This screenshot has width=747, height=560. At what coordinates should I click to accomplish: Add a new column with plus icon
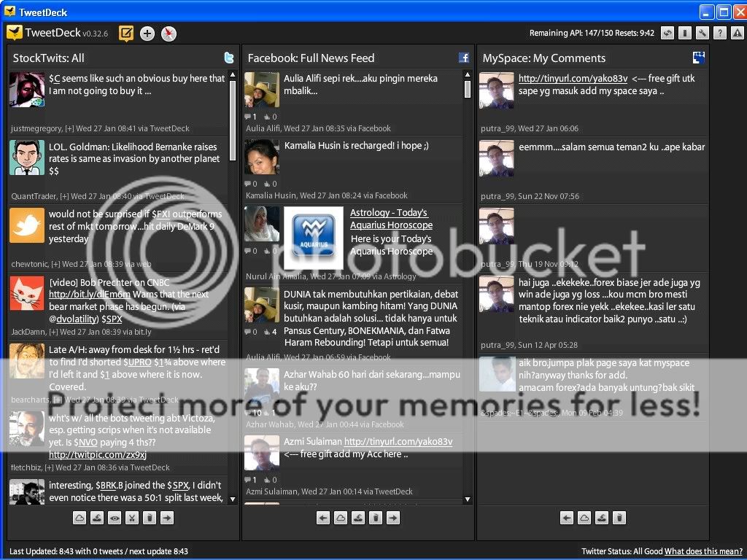[147, 34]
